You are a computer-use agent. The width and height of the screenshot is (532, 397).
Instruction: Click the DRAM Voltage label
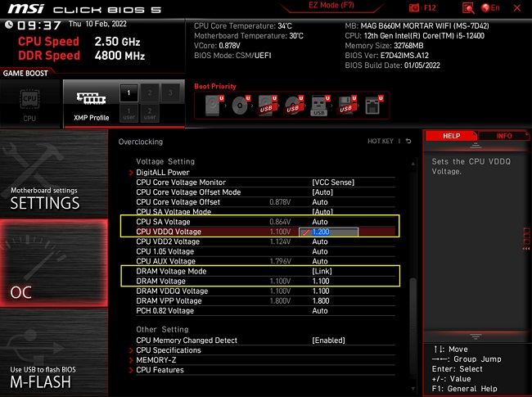click(x=160, y=281)
